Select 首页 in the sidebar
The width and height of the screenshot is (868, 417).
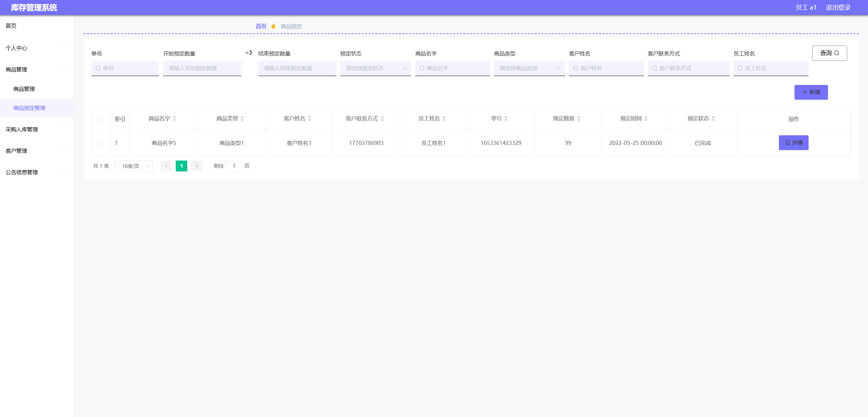pyautogui.click(x=11, y=26)
